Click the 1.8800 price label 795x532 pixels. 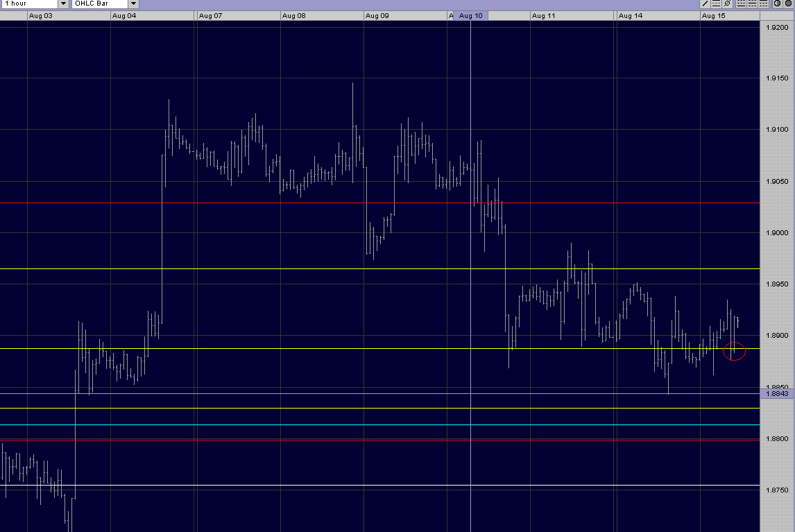[777, 438]
